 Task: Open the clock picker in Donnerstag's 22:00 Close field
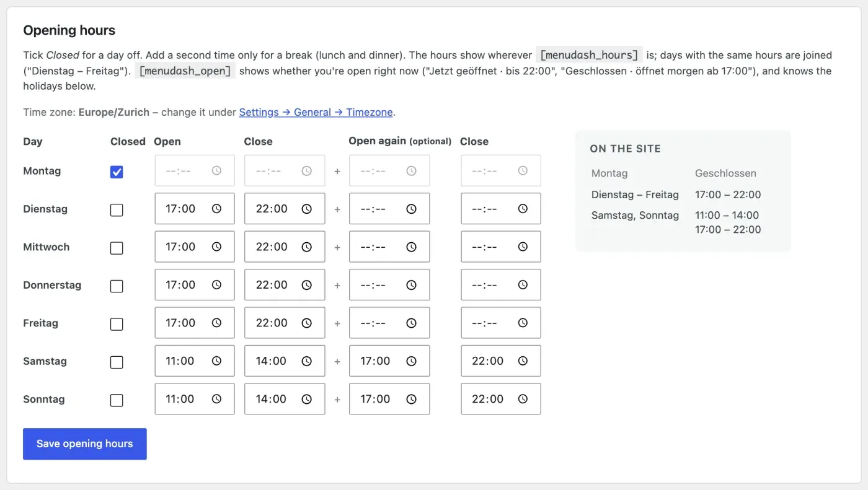point(306,285)
